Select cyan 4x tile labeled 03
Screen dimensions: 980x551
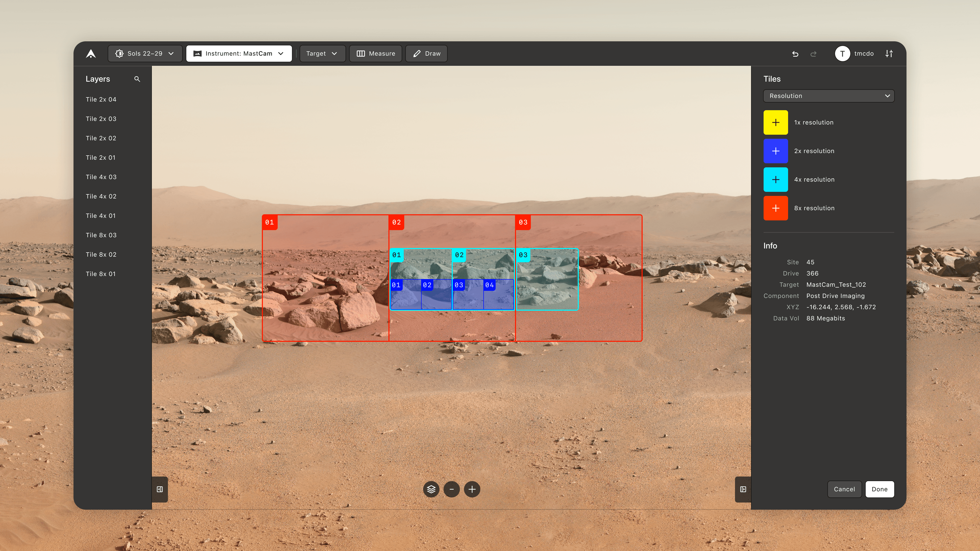[x=547, y=280]
